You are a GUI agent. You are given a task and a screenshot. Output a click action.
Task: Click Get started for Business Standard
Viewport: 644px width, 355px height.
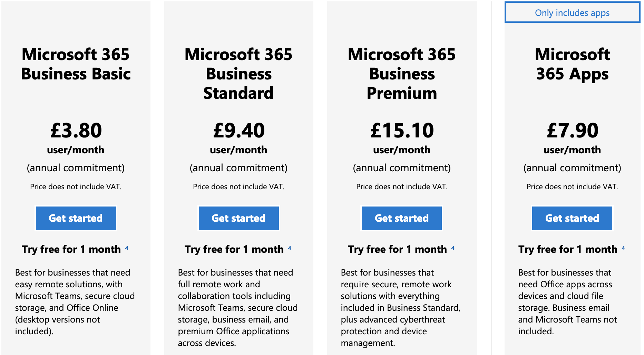coord(238,218)
